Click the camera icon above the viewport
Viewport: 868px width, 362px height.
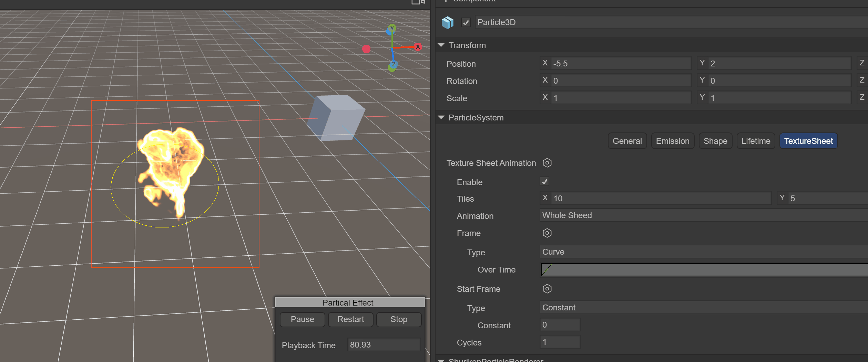pos(418,2)
